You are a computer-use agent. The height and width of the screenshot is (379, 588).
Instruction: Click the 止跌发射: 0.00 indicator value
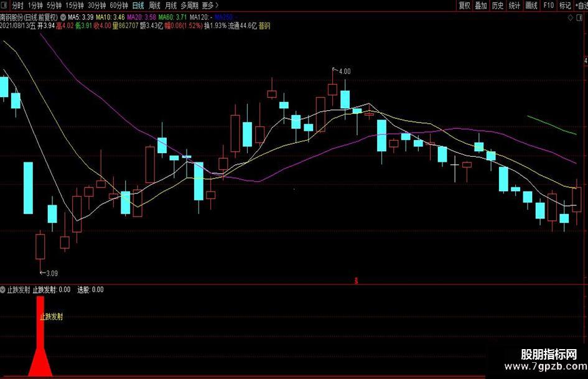pos(52,289)
